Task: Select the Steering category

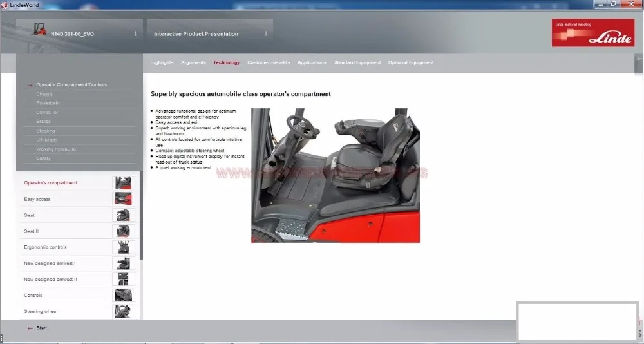Action: pos(46,131)
